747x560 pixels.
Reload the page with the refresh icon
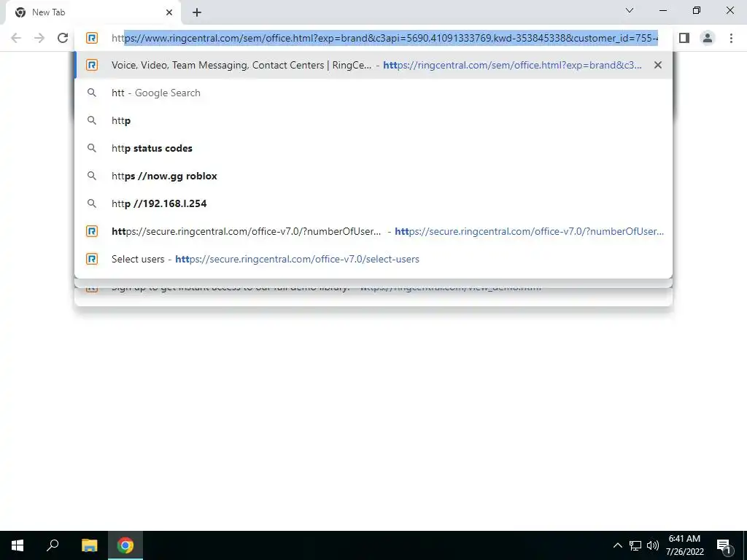pos(63,38)
